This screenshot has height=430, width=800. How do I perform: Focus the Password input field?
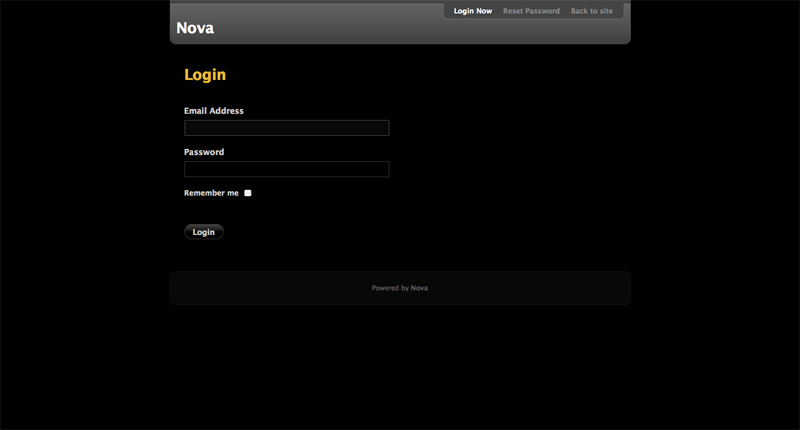point(286,169)
